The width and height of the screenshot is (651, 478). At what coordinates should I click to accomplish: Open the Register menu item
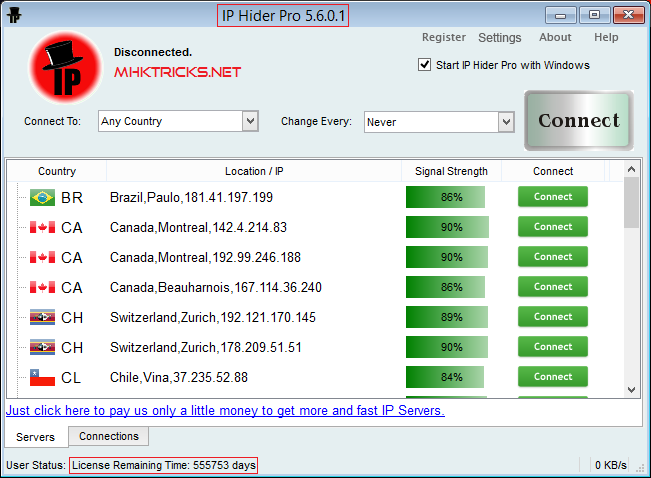click(x=443, y=38)
